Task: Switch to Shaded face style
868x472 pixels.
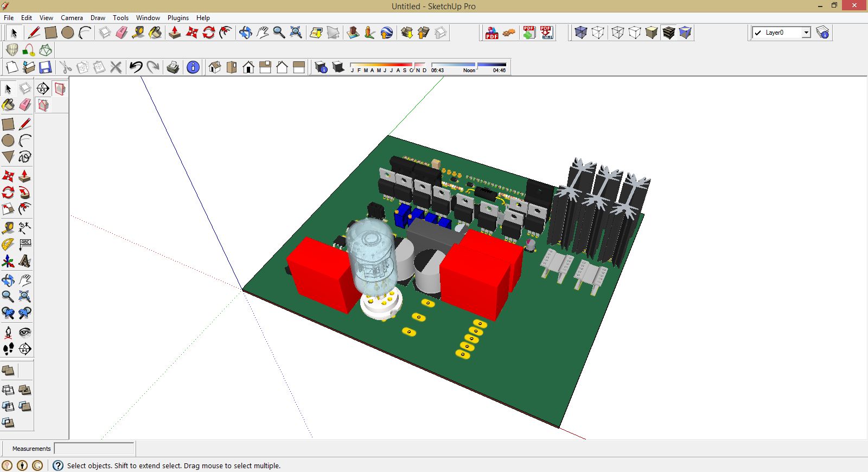Action: tap(652, 33)
